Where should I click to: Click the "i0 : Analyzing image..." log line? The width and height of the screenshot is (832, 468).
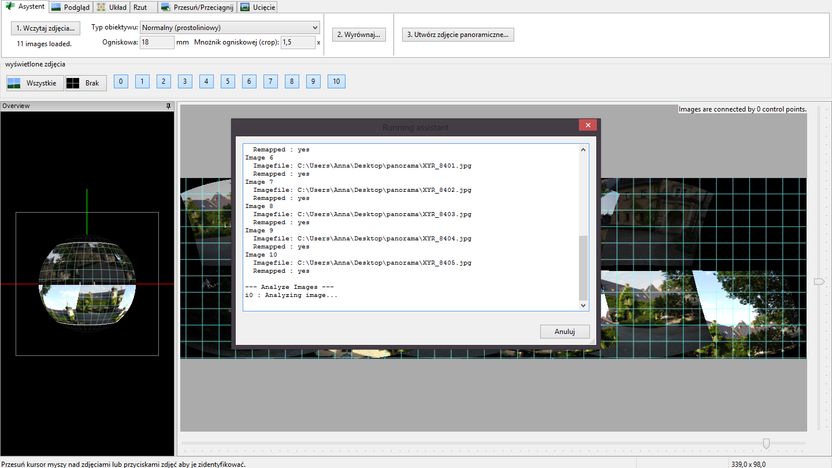pyautogui.click(x=291, y=295)
